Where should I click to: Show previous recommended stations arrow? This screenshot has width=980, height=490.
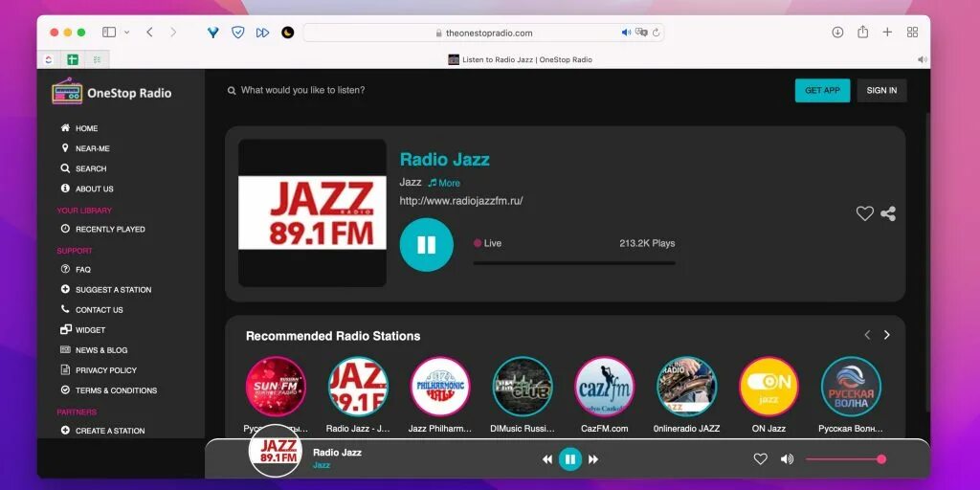pos(867,335)
